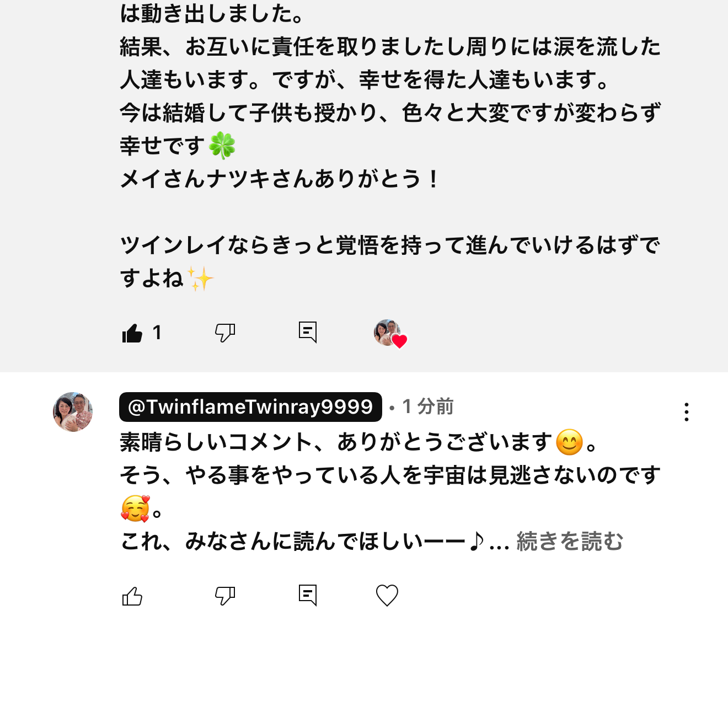Click the 素晴らしいコメント reply text line

coord(335,442)
